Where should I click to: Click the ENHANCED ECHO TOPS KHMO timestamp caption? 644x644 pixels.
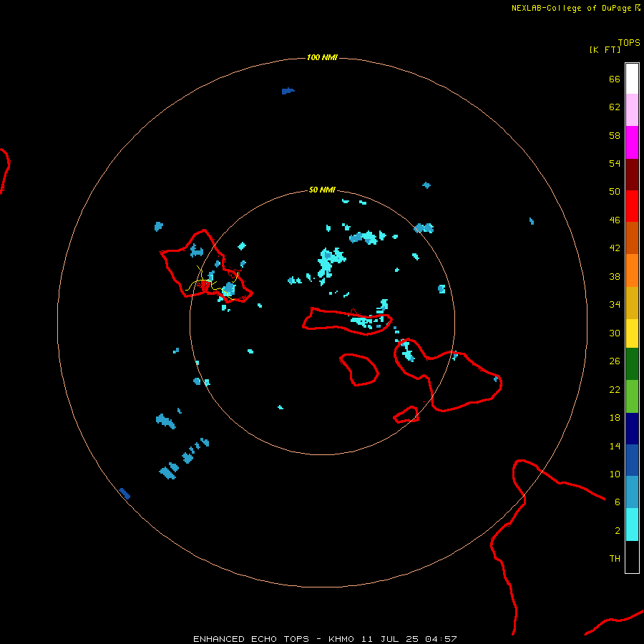tap(325, 639)
